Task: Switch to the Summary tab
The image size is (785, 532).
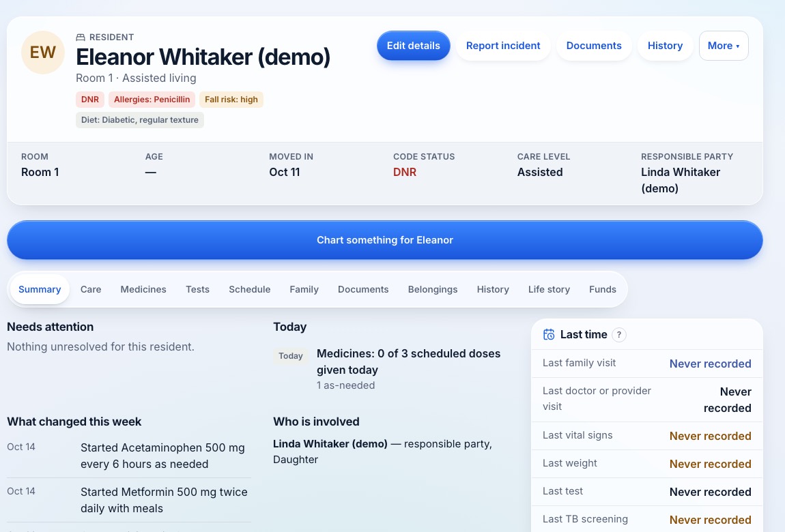Action: pos(40,289)
